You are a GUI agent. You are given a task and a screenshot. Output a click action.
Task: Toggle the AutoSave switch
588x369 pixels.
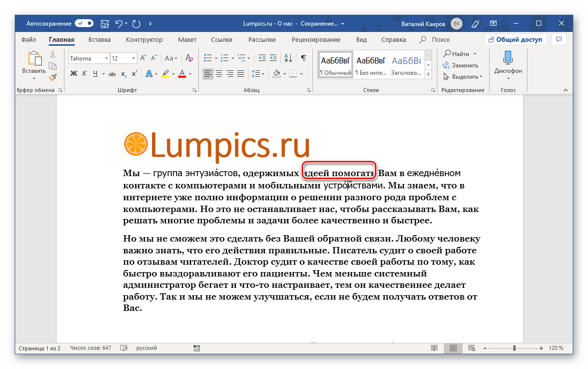click(84, 23)
